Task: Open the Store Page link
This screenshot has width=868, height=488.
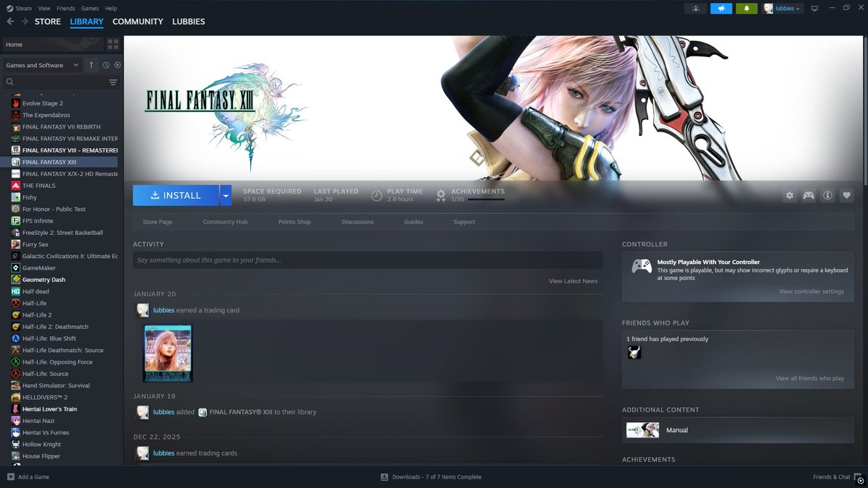Action: [x=158, y=222]
